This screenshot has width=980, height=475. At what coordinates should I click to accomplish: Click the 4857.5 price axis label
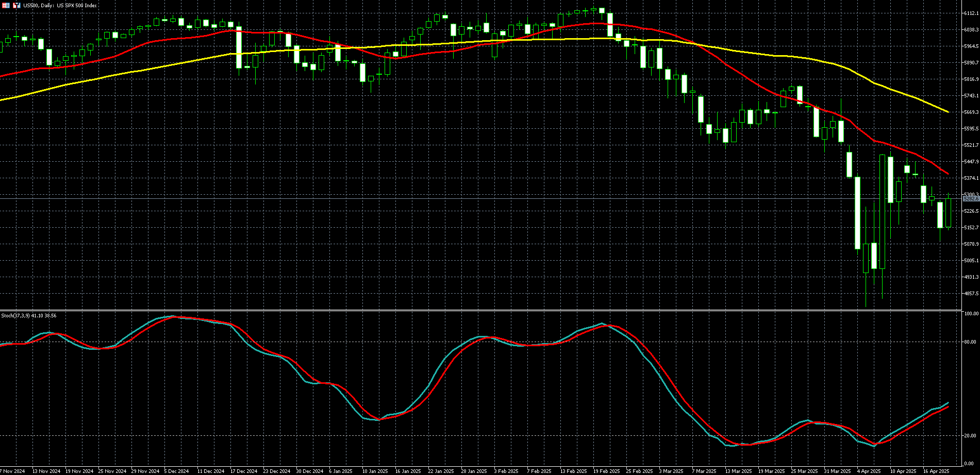(x=971, y=294)
